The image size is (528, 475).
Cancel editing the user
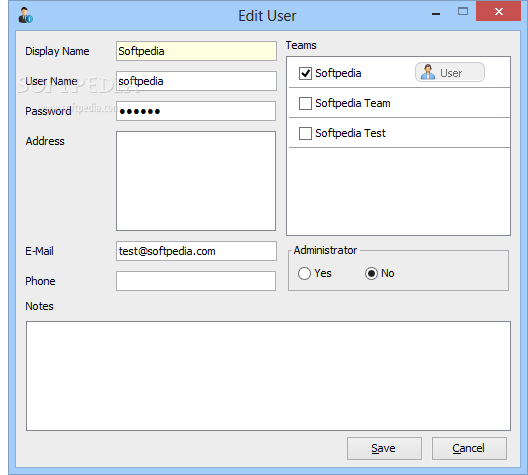click(469, 448)
